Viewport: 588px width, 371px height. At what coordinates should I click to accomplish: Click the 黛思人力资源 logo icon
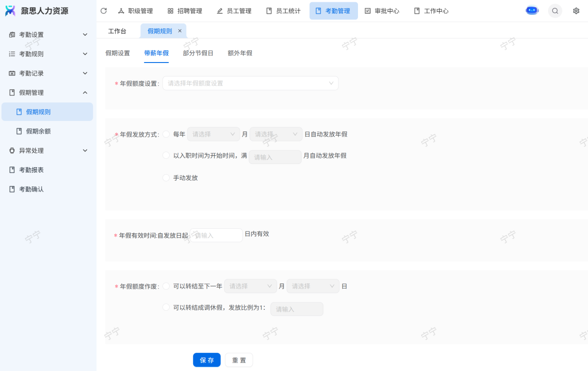[x=10, y=11]
